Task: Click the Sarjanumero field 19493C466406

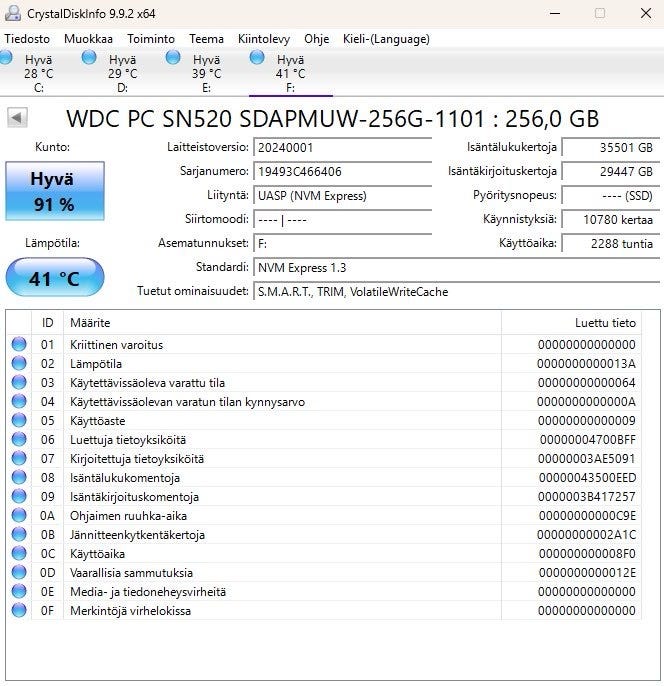Action: point(342,172)
